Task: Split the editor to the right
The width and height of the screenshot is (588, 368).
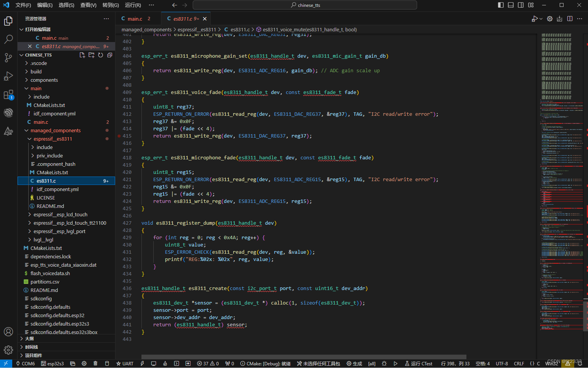Action: click(570, 19)
